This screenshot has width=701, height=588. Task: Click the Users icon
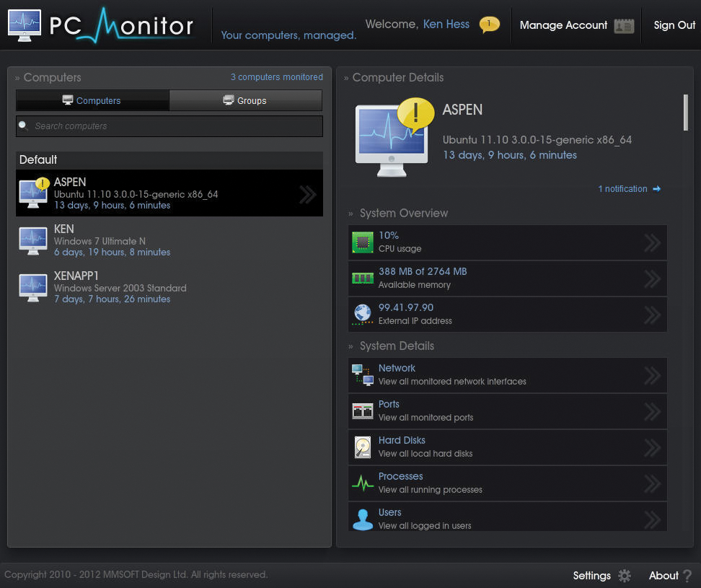pyautogui.click(x=362, y=519)
